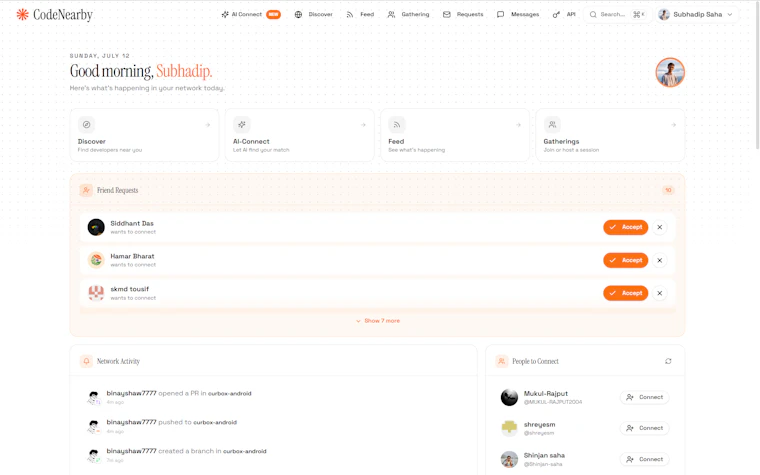Connect with Mukul-Rajput
760x475 pixels.
[x=644, y=397]
